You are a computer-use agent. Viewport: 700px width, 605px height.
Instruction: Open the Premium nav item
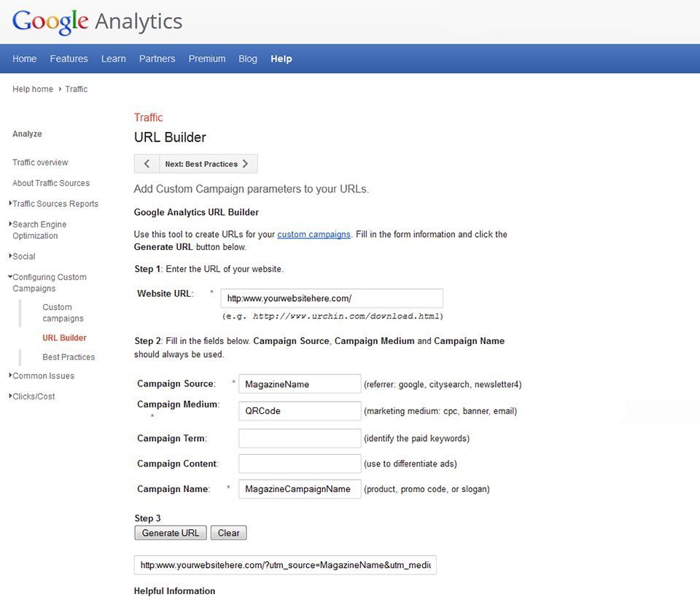point(206,58)
